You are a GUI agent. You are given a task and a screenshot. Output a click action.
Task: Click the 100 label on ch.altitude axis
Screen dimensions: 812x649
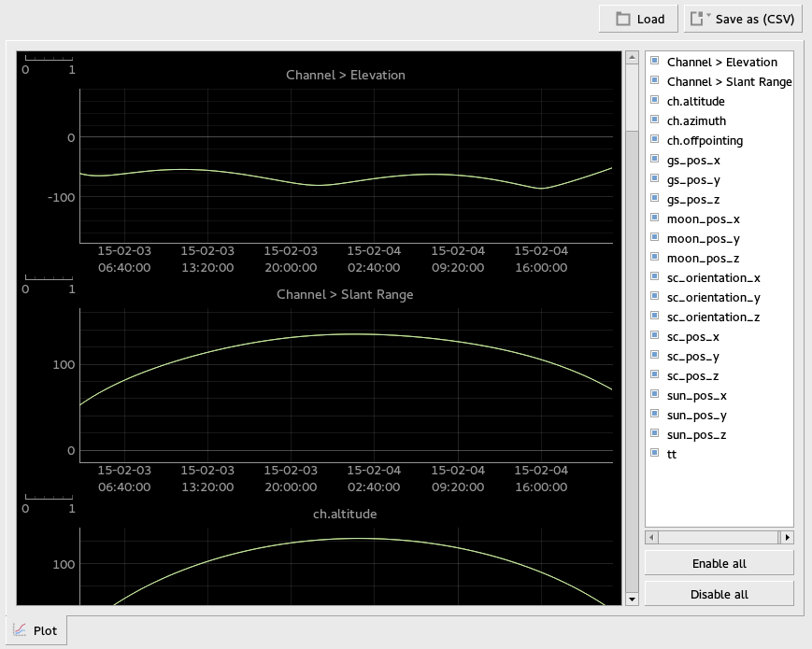[64, 565]
